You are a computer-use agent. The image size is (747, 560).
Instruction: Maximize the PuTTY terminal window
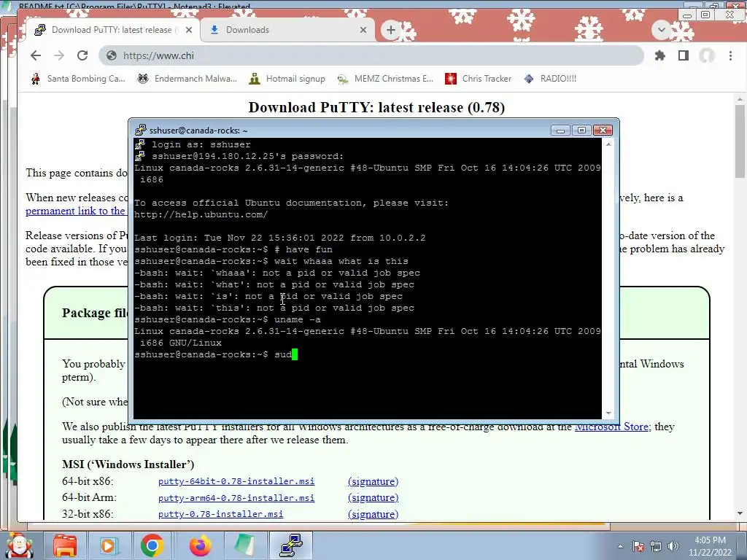click(581, 130)
